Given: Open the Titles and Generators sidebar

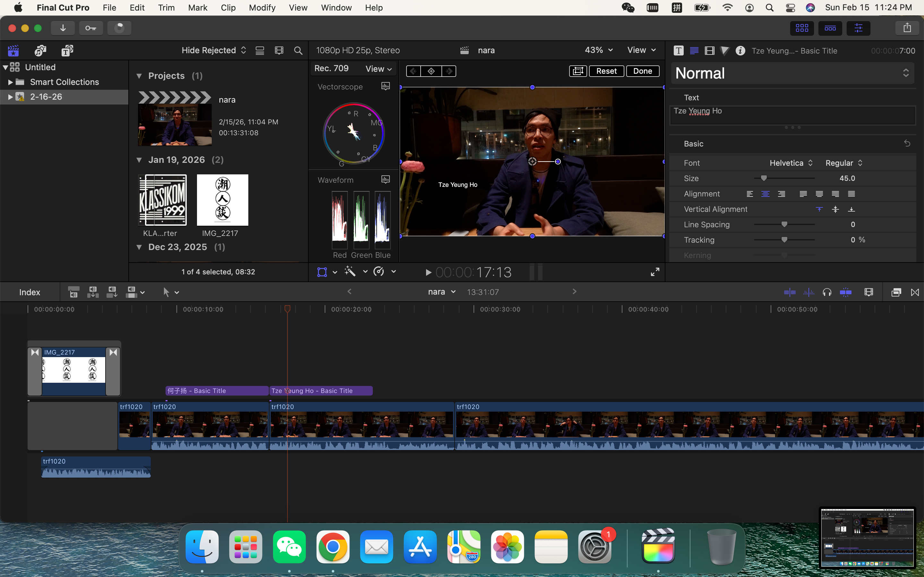Looking at the screenshot, I should coord(67,50).
